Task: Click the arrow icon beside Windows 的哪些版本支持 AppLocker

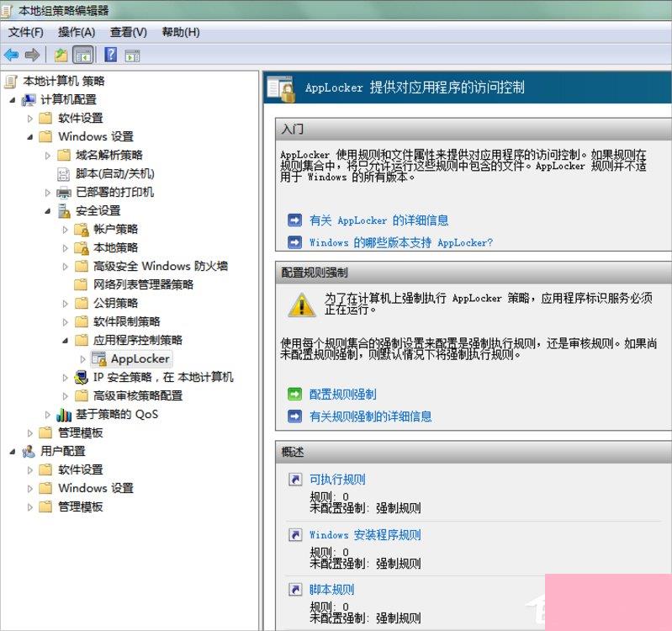Action: click(295, 242)
